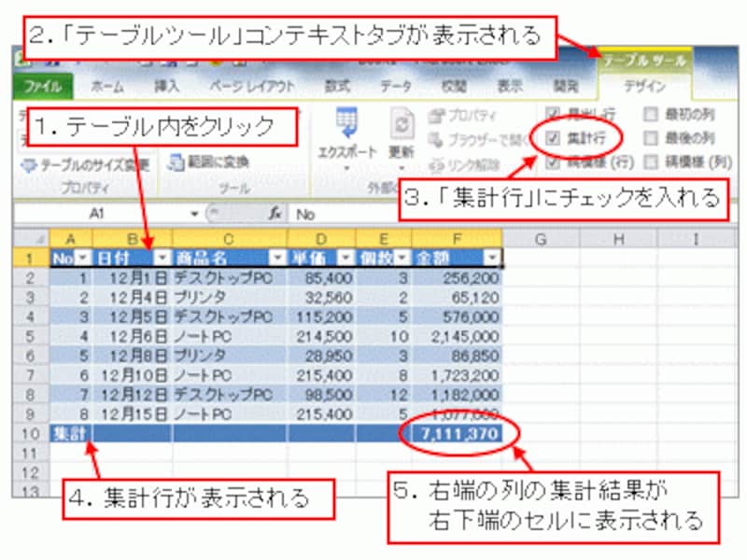Click the 115,200 unit price cell
Screen dimensions: 747x560
pos(321,316)
